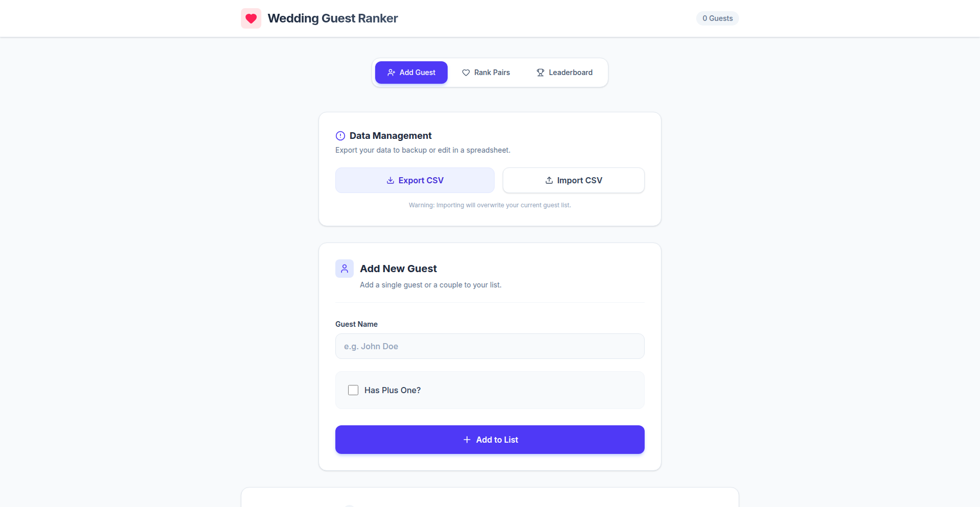Click the upload icon on Import CSV

(549, 180)
